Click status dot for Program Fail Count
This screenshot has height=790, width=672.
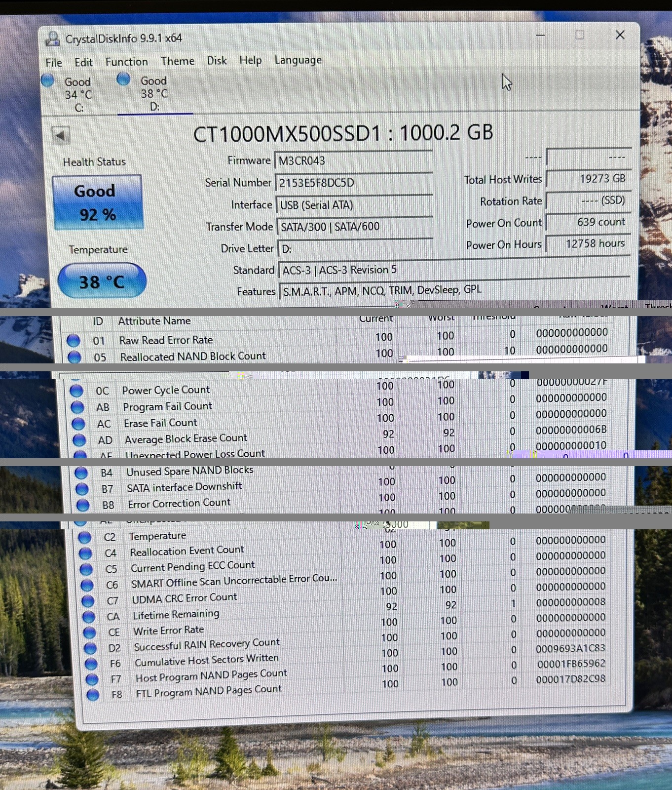click(x=77, y=407)
